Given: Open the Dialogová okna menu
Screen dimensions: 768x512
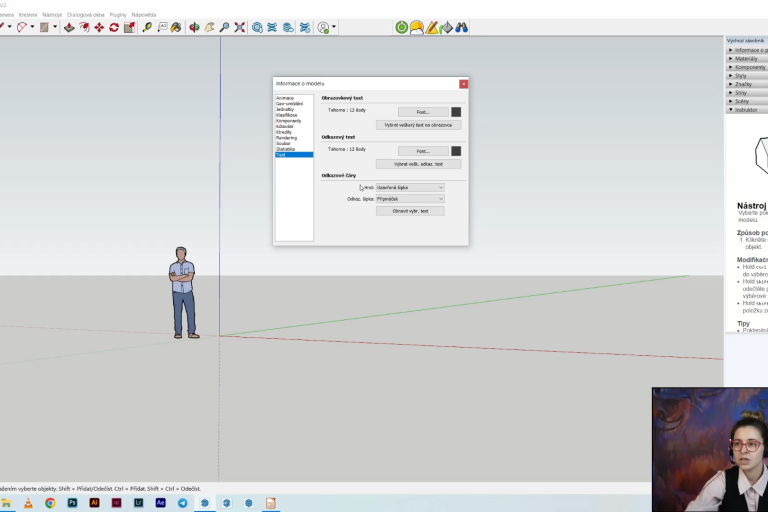Looking at the screenshot, I should 86,15.
